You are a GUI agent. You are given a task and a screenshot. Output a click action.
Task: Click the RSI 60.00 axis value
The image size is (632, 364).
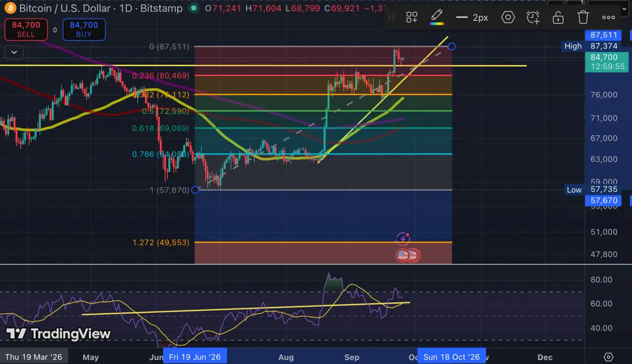(x=601, y=304)
